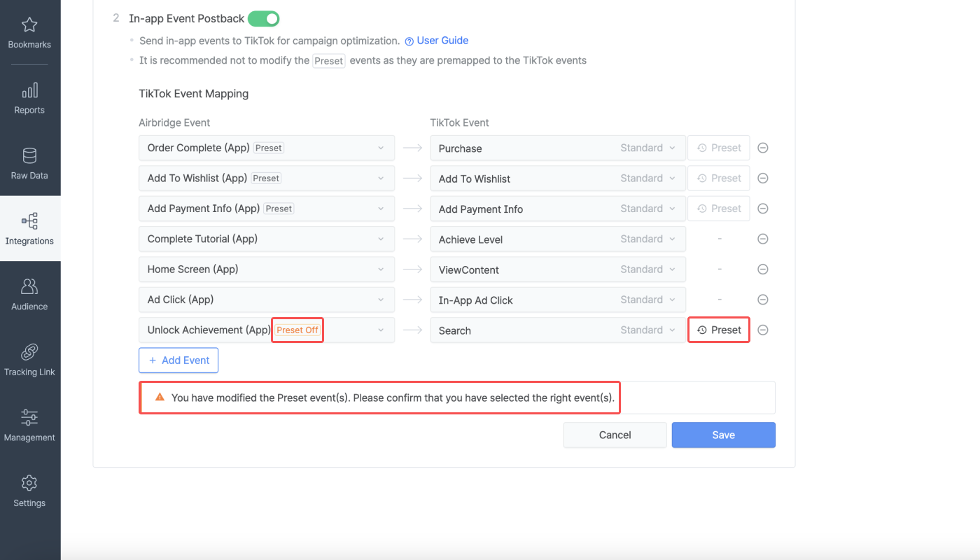
Task: Save the event mapping changes
Action: tap(723, 435)
